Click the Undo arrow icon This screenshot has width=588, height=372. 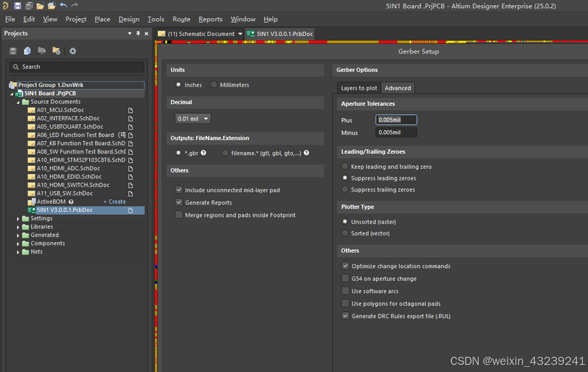pos(64,5)
